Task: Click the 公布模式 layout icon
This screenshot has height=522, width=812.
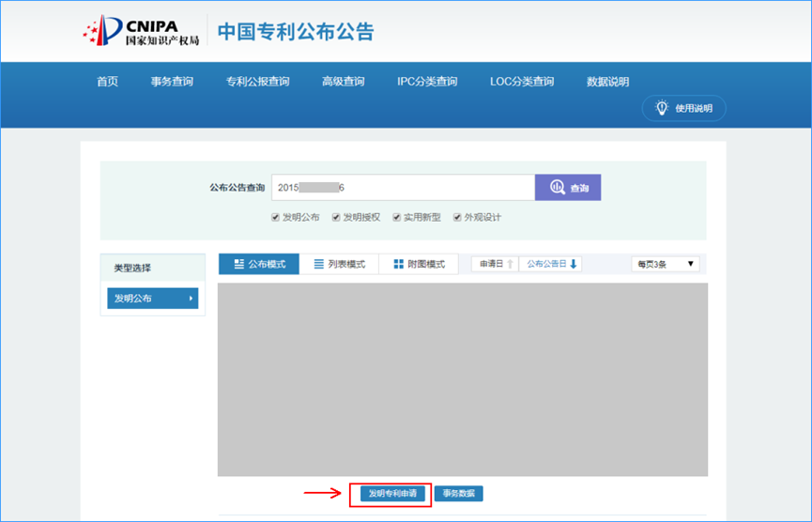Action: click(x=238, y=264)
